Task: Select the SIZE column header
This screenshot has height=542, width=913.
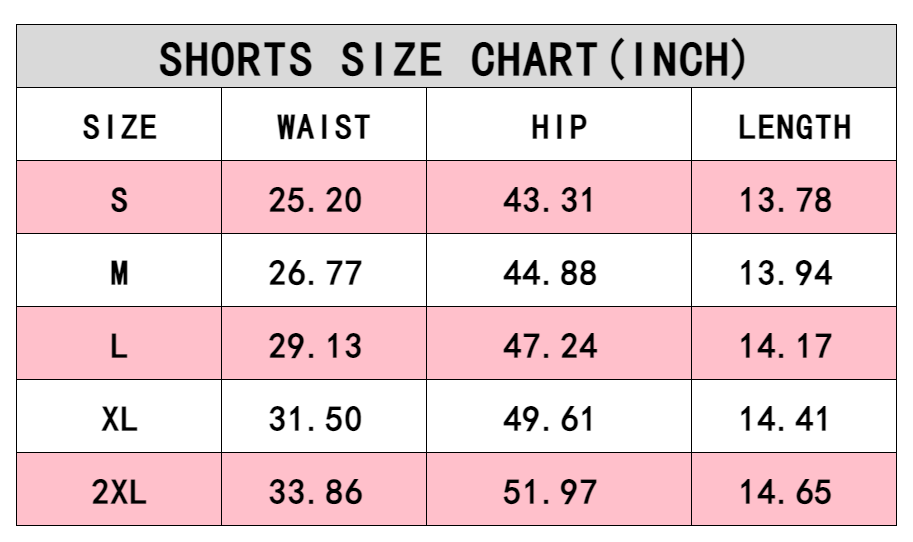Action: click(x=119, y=128)
